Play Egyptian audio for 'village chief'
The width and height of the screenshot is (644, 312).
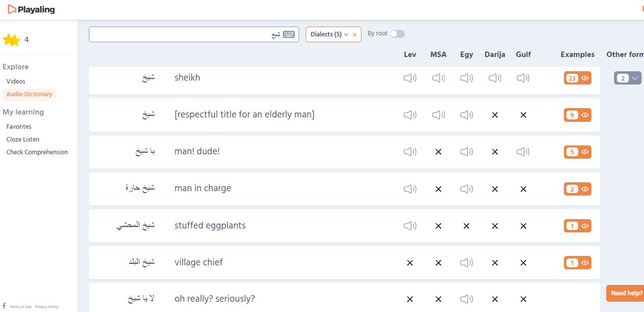pyautogui.click(x=466, y=263)
